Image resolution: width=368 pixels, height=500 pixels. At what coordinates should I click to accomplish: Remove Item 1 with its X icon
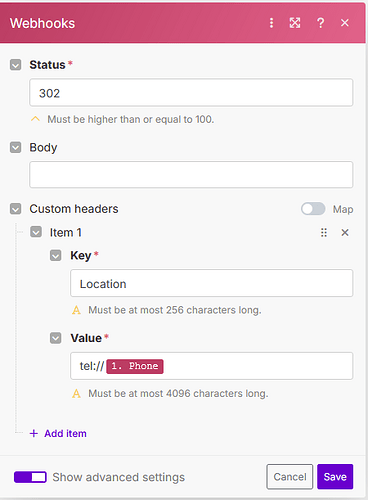click(x=345, y=232)
